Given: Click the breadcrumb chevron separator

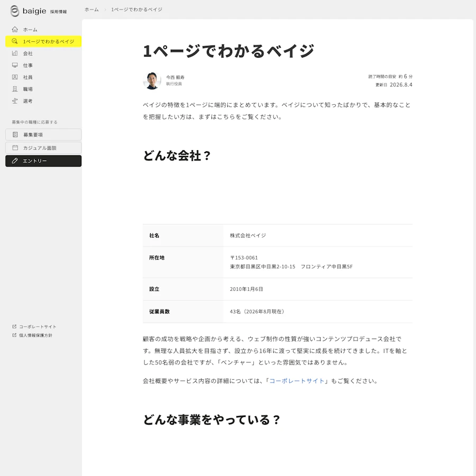Looking at the screenshot, I should (105, 10).
